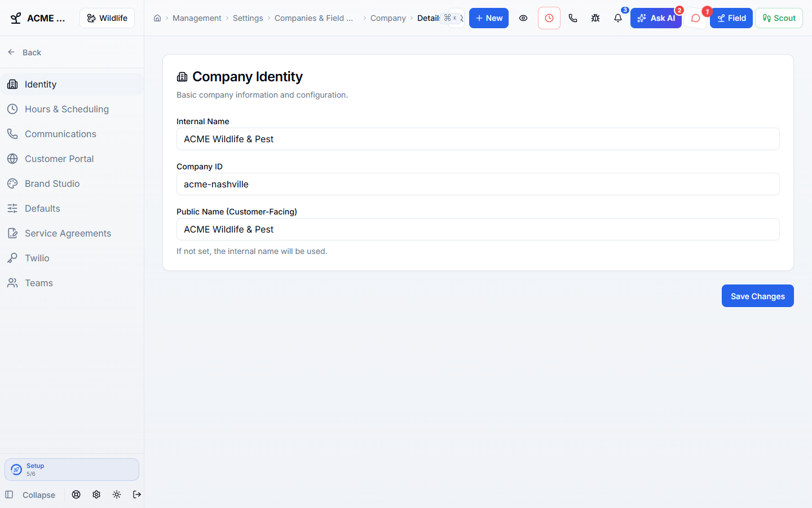Toggle light/dark theme sun icon
The image size is (812, 508).
coord(117,494)
